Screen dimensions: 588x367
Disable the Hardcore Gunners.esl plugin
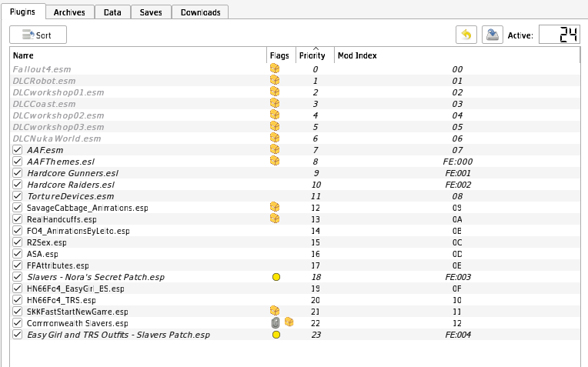17,173
